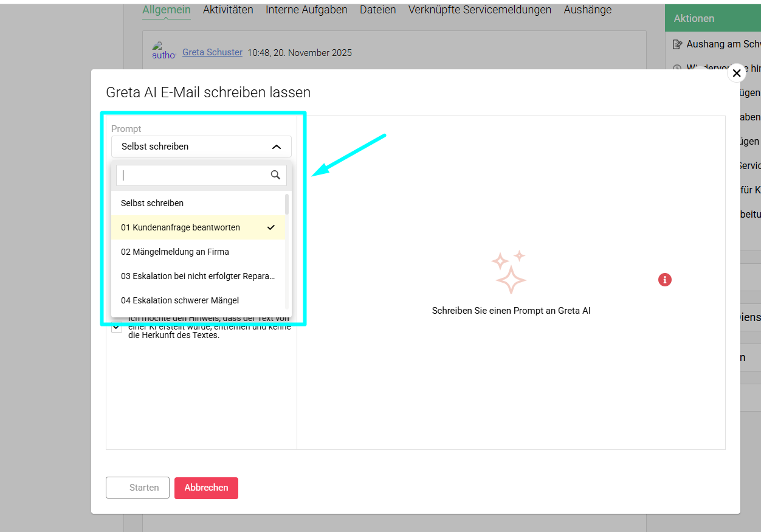Click the timestamp '10:48, 20. November 2025'
The width and height of the screenshot is (761, 532).
(300, 53)
